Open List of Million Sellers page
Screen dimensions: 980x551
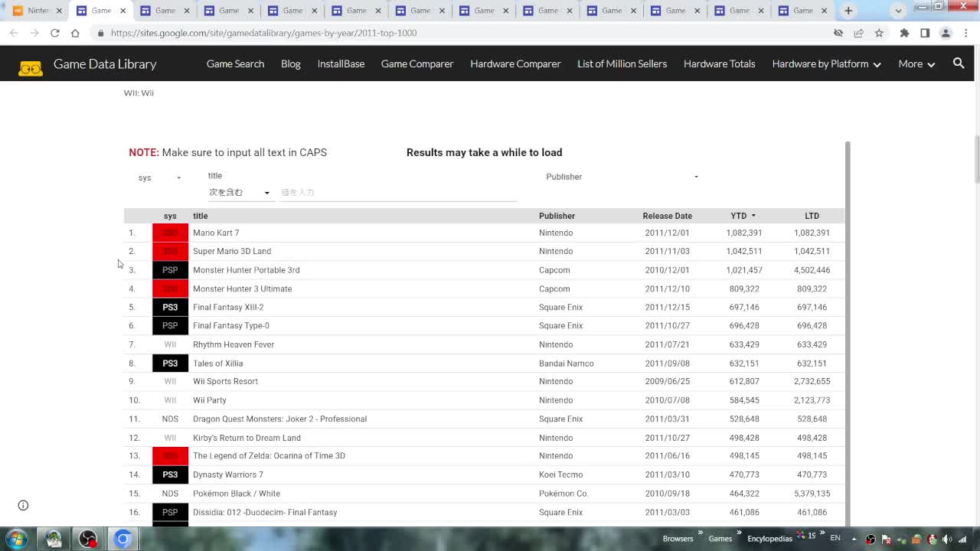click(x=622, y=64)
